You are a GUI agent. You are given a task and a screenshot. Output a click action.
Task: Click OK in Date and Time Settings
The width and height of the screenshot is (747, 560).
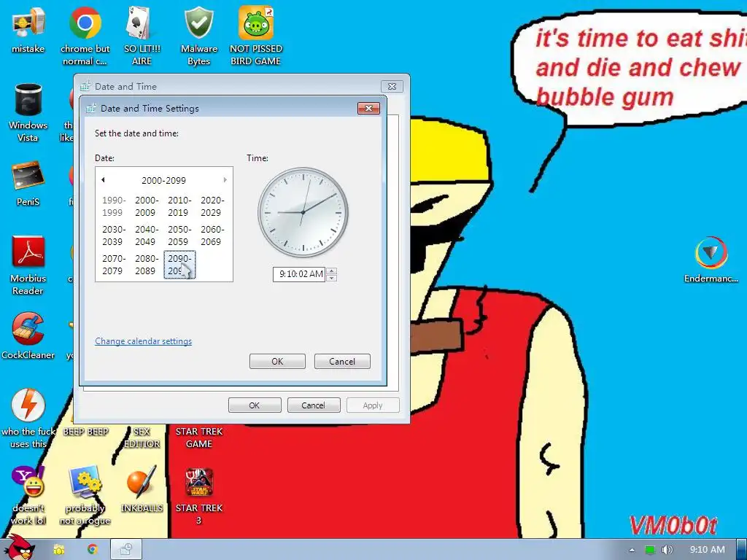[x=277, y=362]
